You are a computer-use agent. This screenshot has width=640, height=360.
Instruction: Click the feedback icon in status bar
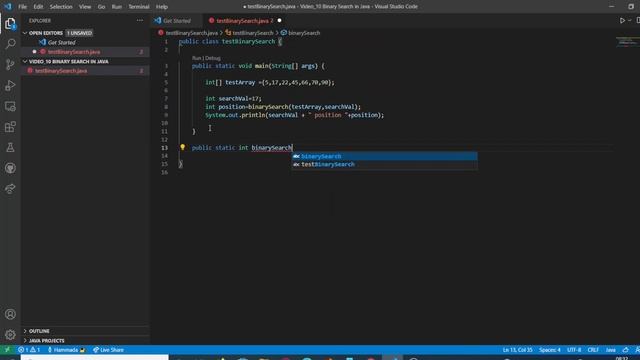(625, 350)
